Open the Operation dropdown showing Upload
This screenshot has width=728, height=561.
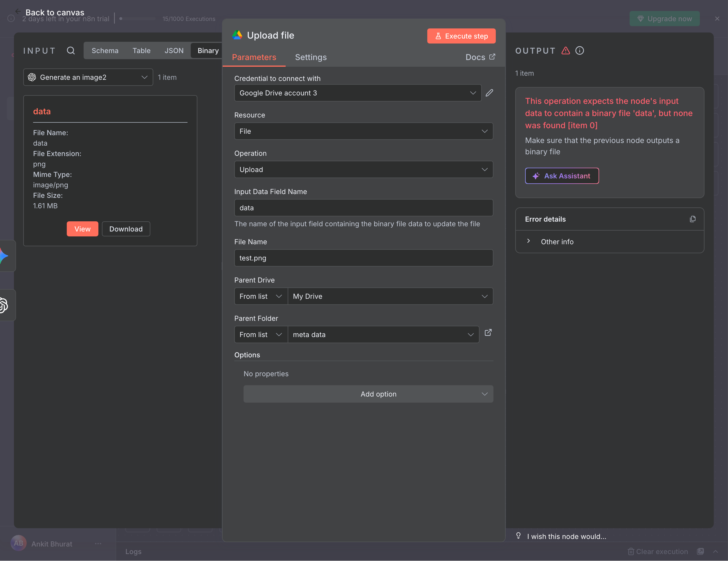coord(363,170)
